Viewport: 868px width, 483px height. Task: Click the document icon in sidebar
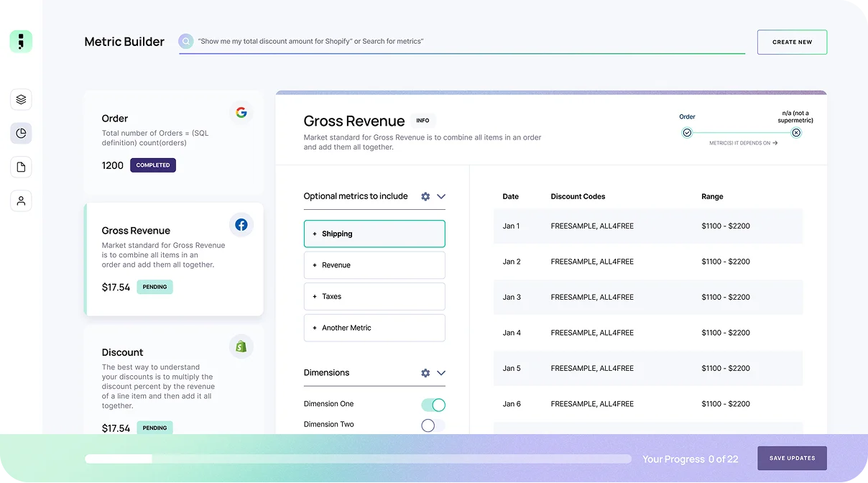pyautogui.click(x=21, y=167)
